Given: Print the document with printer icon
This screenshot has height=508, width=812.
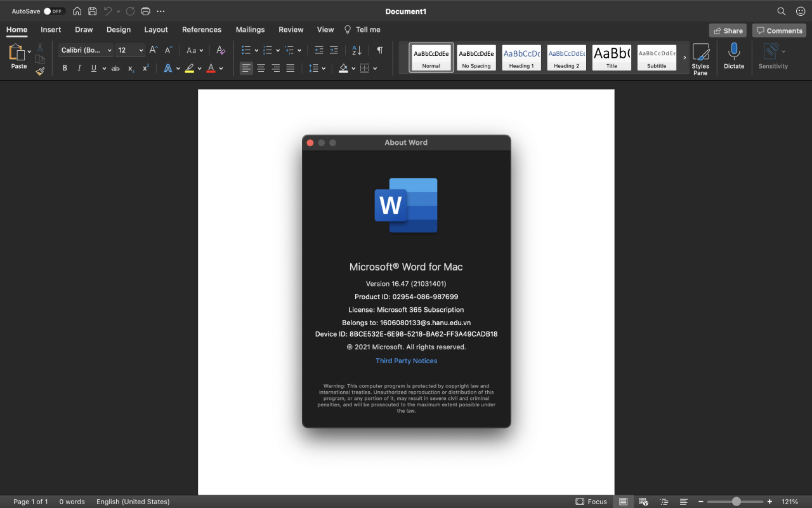Looking at the screenshot, I should point(145,11).
